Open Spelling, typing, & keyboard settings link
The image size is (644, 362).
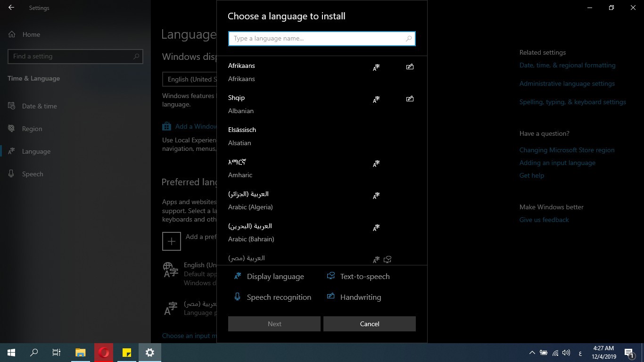point(573,102)
